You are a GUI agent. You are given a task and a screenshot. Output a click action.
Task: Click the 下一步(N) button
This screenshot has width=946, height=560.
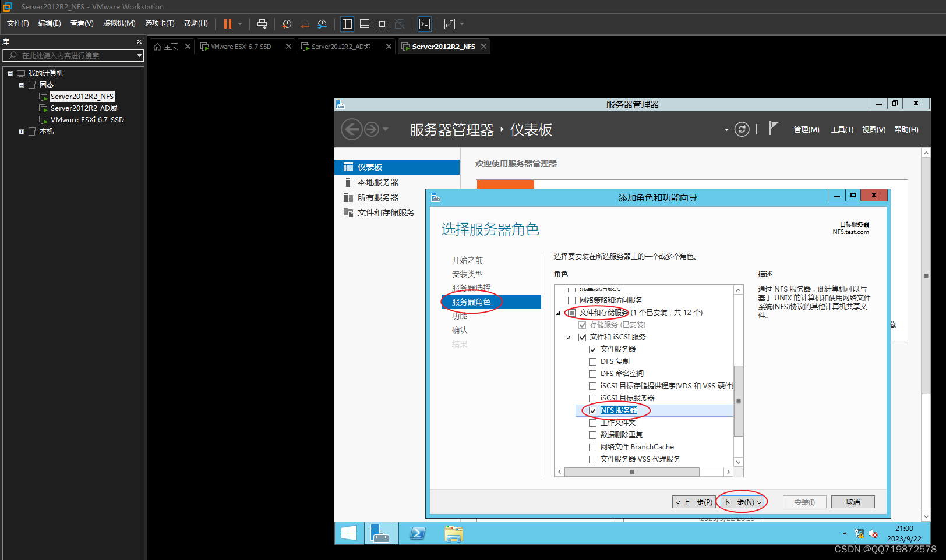742,502
